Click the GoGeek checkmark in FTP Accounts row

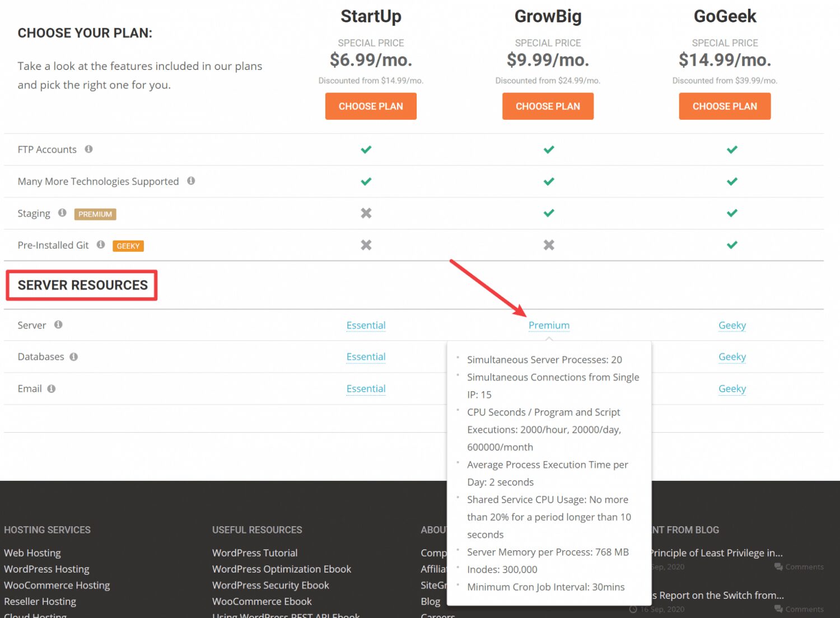tap(732, 149)
